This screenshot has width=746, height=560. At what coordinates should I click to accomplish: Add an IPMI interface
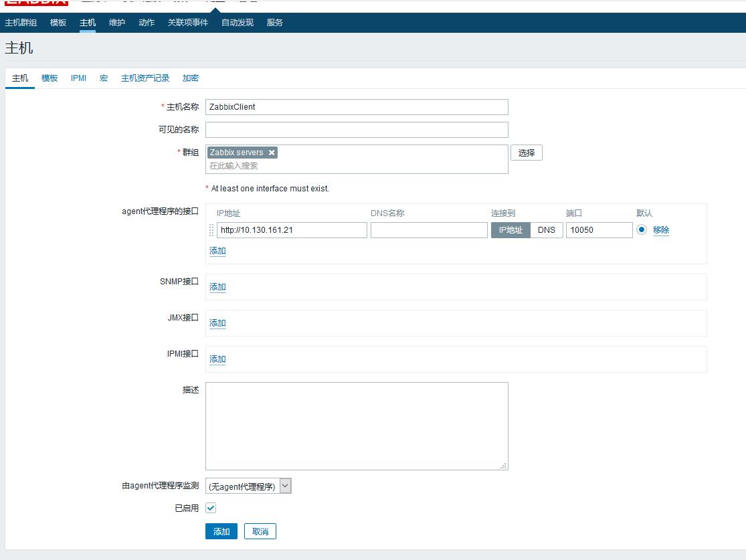(x=217, y=359)
